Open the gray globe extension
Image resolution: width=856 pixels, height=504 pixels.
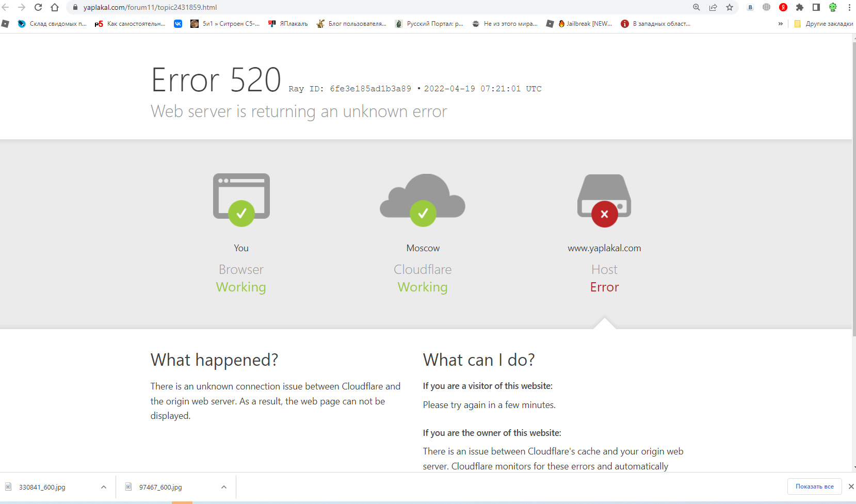click(767, 7)
